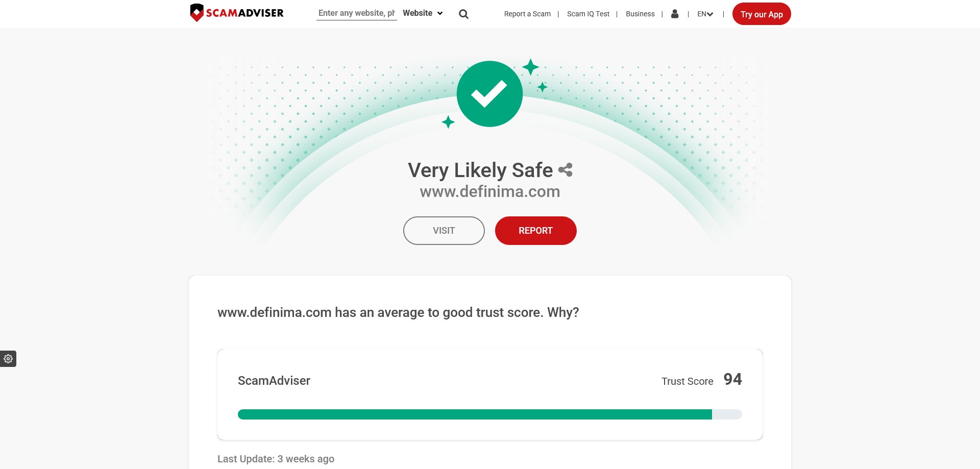Click the share icon beside Very Likely Safe
This screenshot has width=980, height=469.
pyautogui.click(x=566, y=170)
